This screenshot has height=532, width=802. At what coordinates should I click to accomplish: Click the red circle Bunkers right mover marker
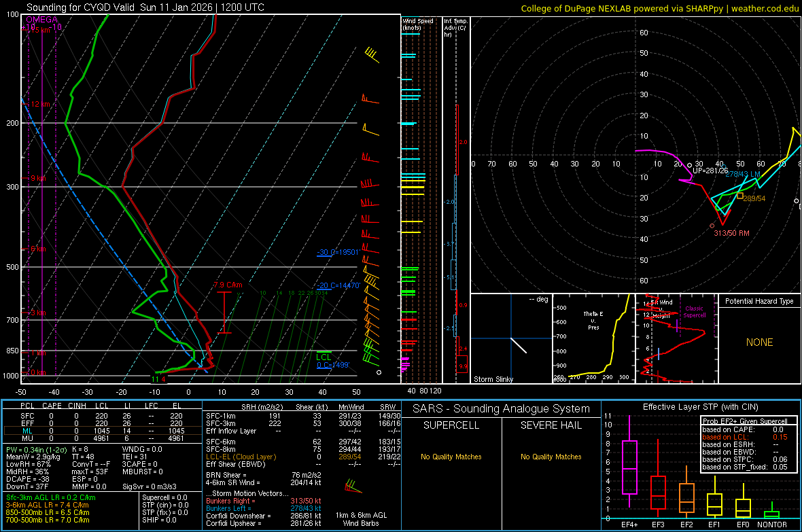[712, 226]
